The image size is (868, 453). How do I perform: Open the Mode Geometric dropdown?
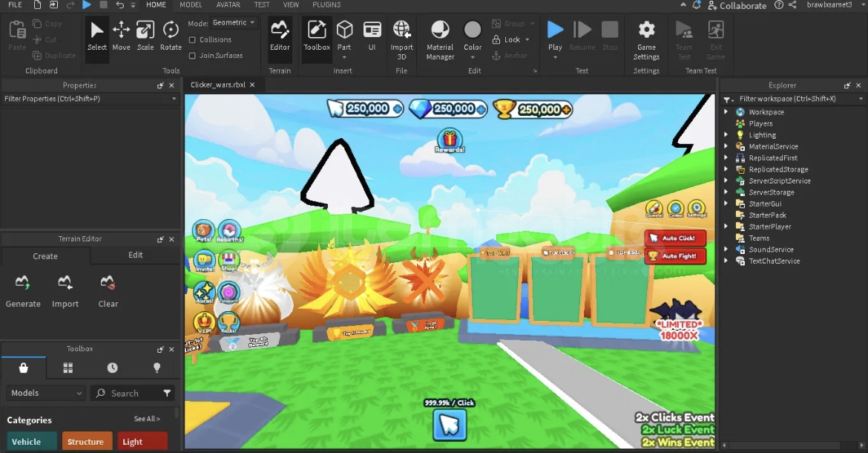click(x=234, y=23)
